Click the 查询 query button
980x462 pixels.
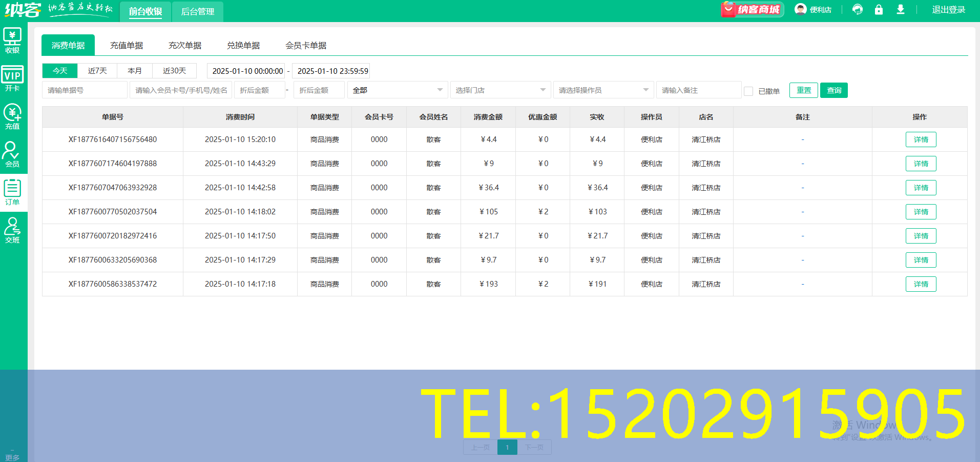point(833,90)
